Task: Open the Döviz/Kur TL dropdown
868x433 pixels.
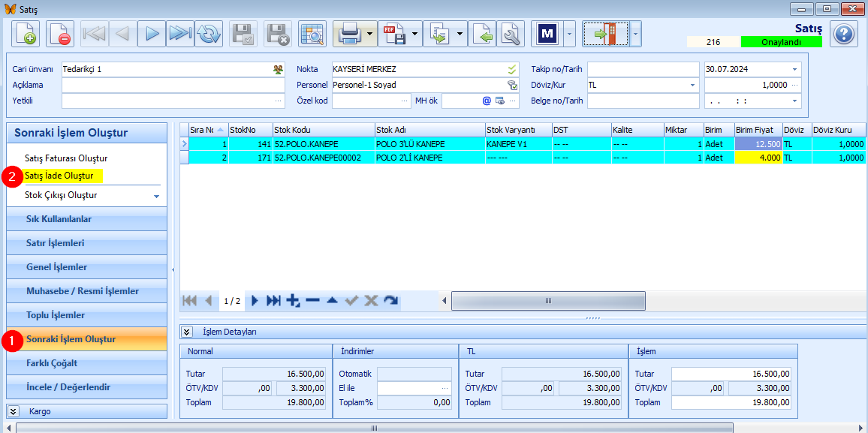Action: (692, 85)
